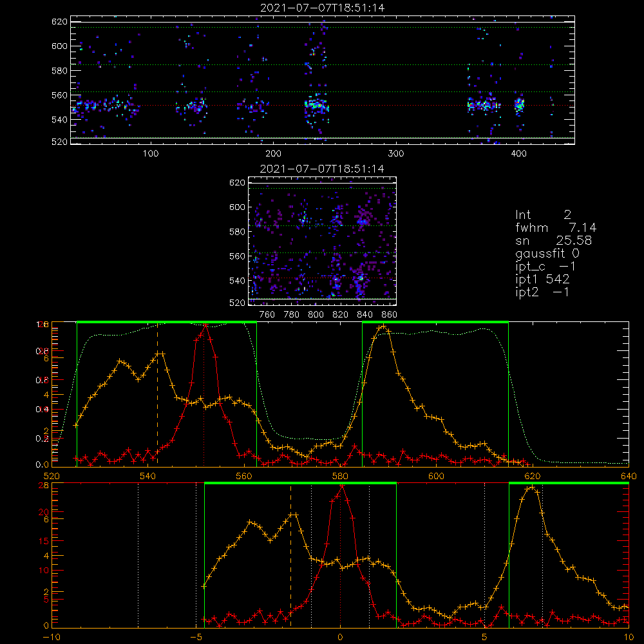644x644 pixels.
Task: Select the 'sn 25.58' readout
Action: [x=553, y=240]
